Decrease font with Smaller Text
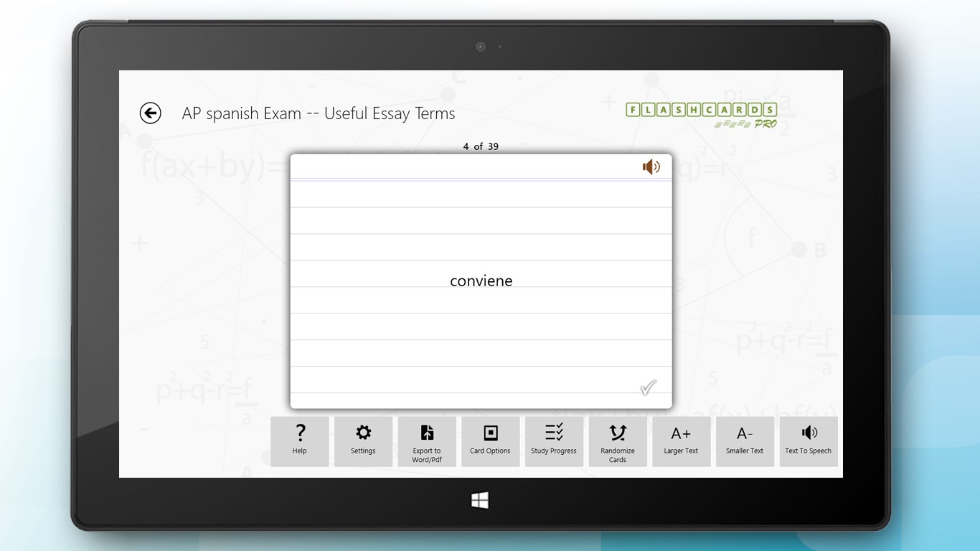Screen dimensions: 980x551 coord(745,441)
